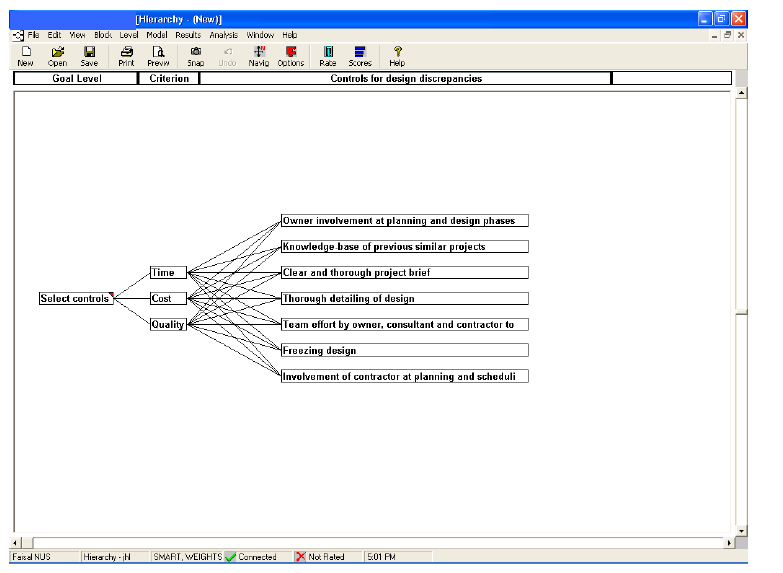Click the empty header cell right of Controls

pos(672,78)
